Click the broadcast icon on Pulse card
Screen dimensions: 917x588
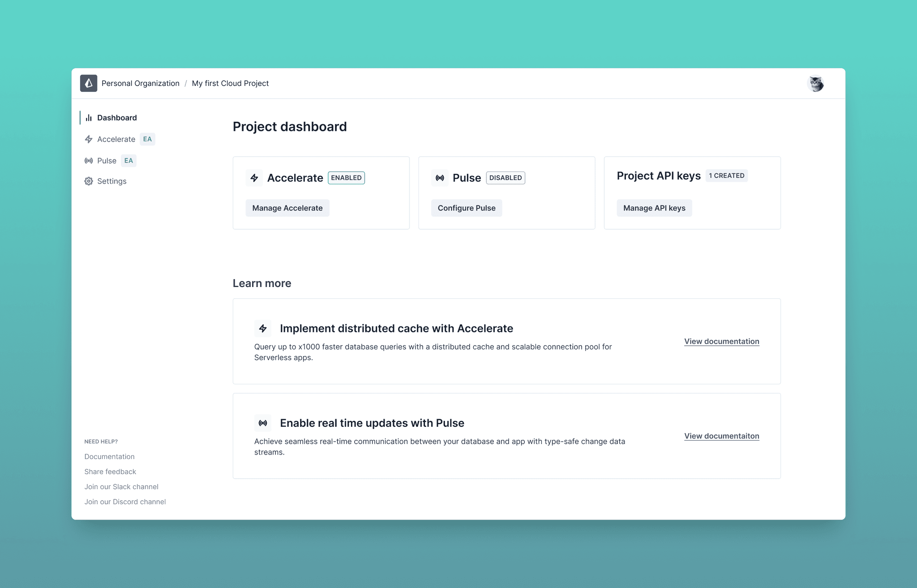coord(440,178)
